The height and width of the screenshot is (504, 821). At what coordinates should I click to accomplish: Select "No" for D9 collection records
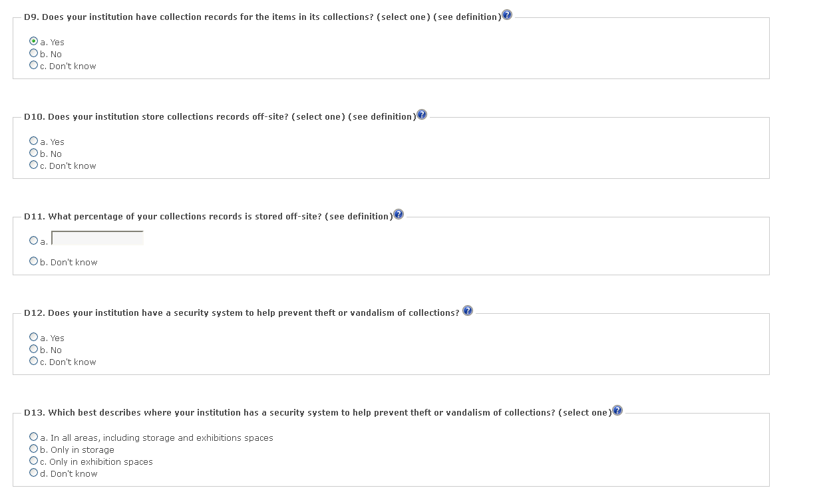pyautogui.click(x=34, y=54)
